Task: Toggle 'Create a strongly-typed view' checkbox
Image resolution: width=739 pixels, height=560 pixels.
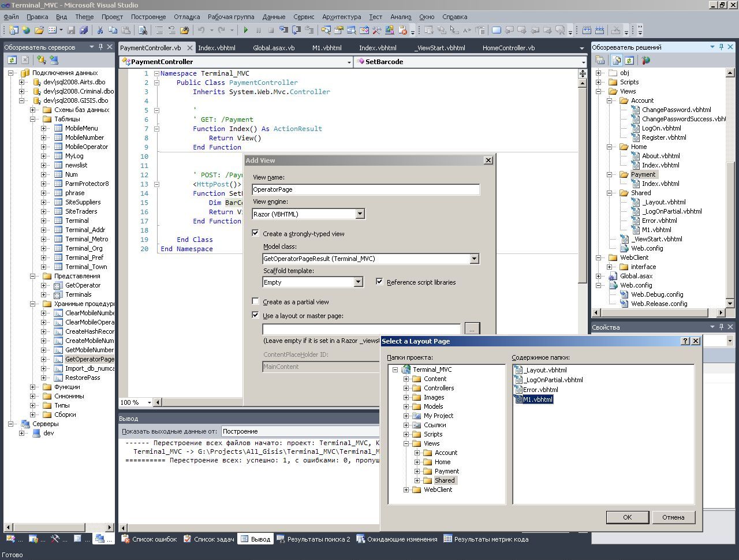Action: pyautogui.click(x=255, y=233)
